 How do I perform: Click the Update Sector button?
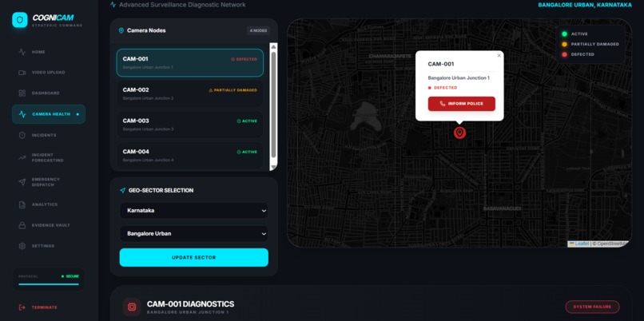click(x=194, y=257)
